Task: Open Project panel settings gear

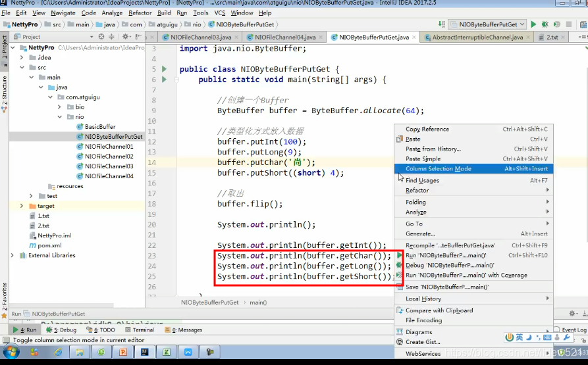Action: (x=126, y=37)
